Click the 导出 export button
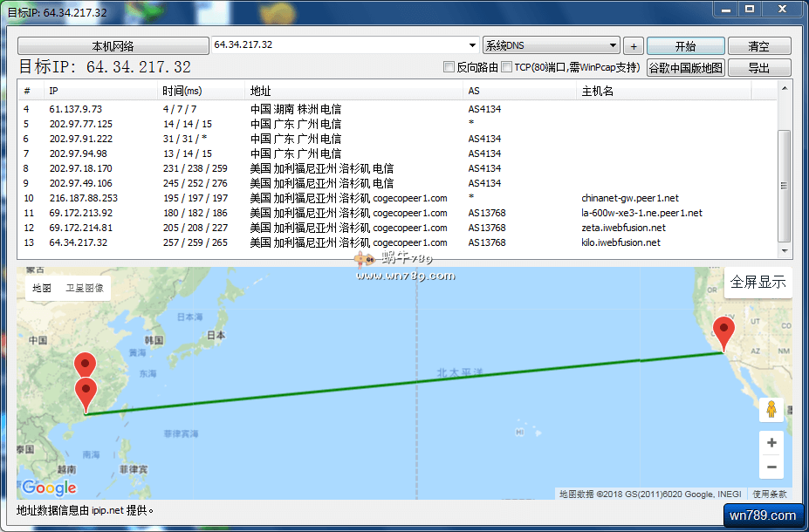Image resolution: width=809 pixels, height=532 pixels. pos(758,68)
